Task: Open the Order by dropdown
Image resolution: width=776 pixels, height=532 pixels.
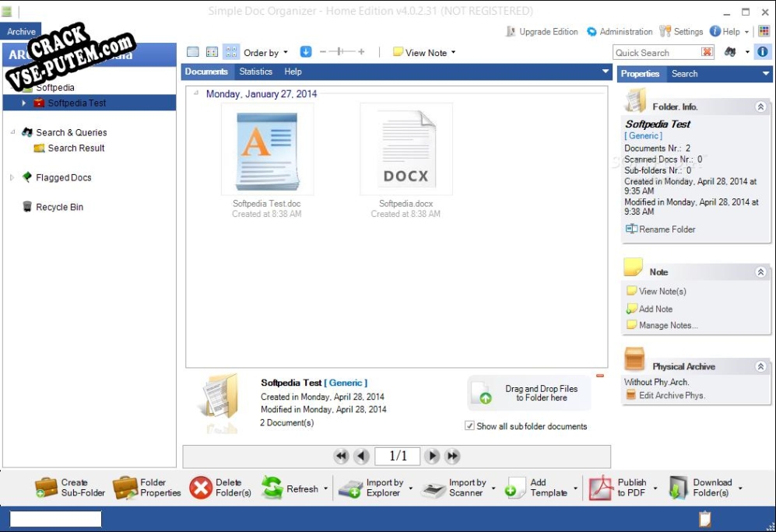Action: (x=265, y=52)
